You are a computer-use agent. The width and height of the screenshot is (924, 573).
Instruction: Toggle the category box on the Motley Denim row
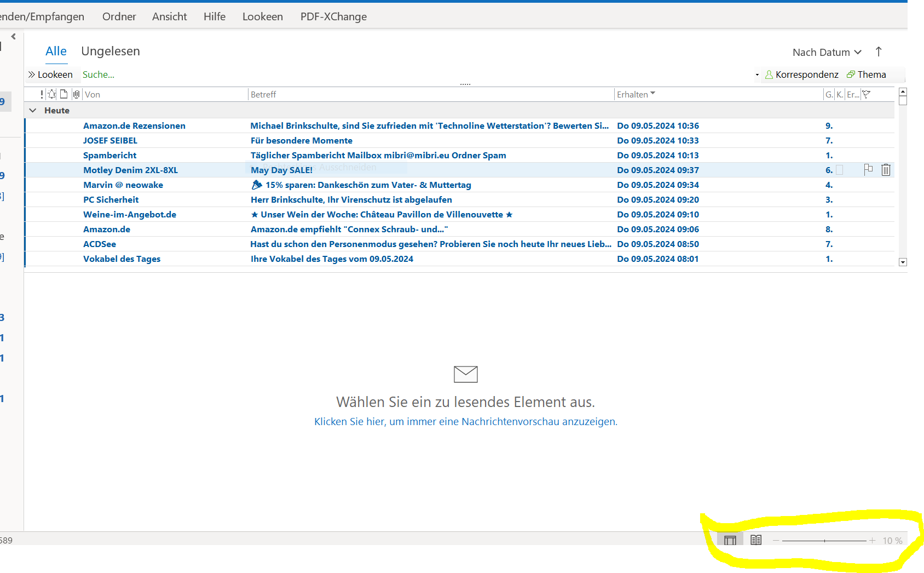[x=839, y=170]
